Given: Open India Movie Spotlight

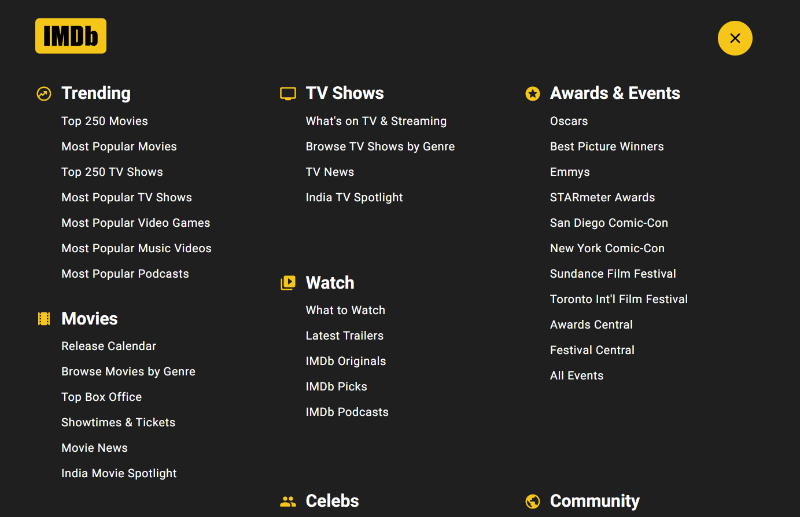Looking at the screenshot, I should click(x=119, y=474).
